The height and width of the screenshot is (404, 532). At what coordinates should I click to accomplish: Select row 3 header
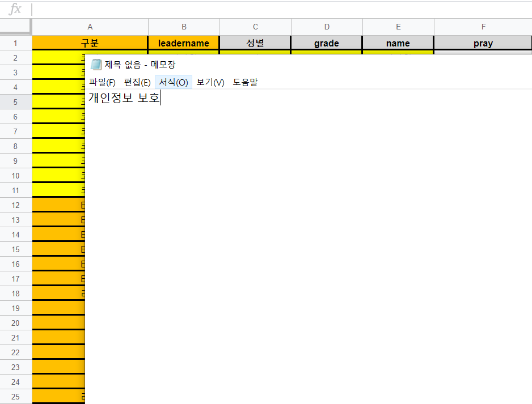(x=16, y=73)
